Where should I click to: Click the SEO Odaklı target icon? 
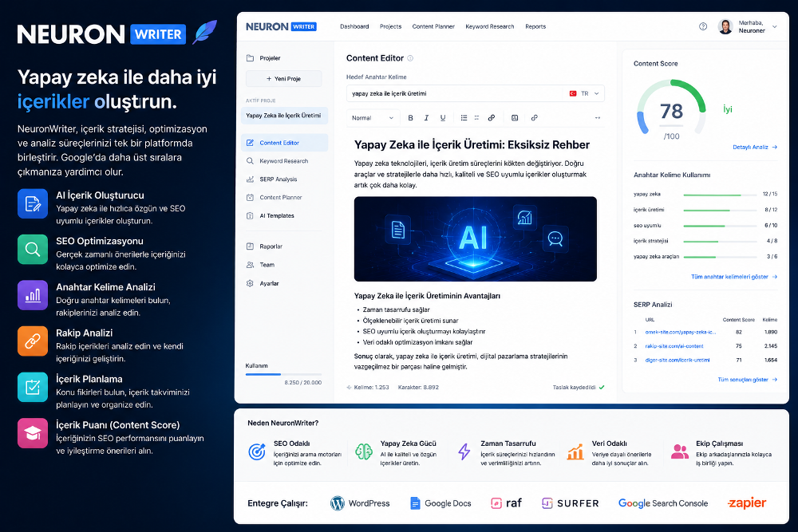click(x=256, y=451)
